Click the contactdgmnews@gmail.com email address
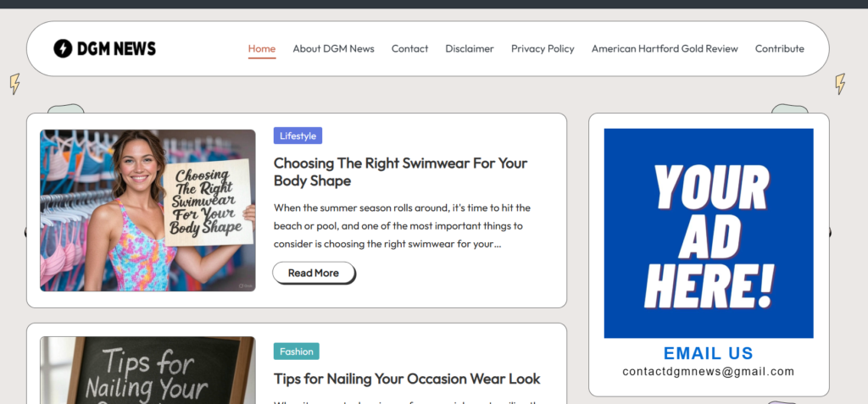The height and width of the screenshot is (404, 868). 708,372
